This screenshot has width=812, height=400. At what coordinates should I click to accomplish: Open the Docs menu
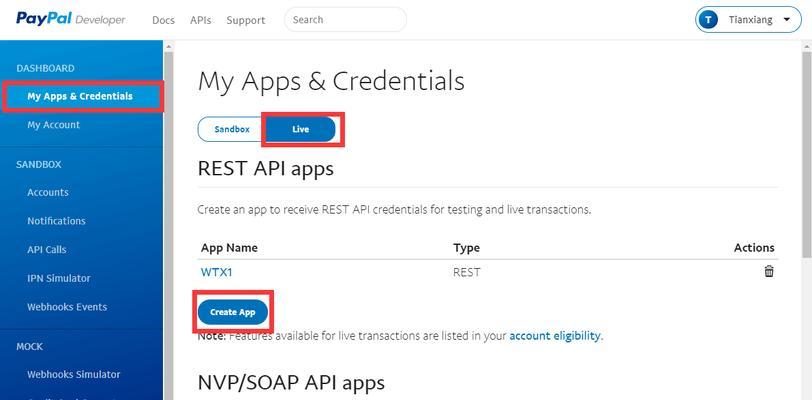tap(163, 21)
